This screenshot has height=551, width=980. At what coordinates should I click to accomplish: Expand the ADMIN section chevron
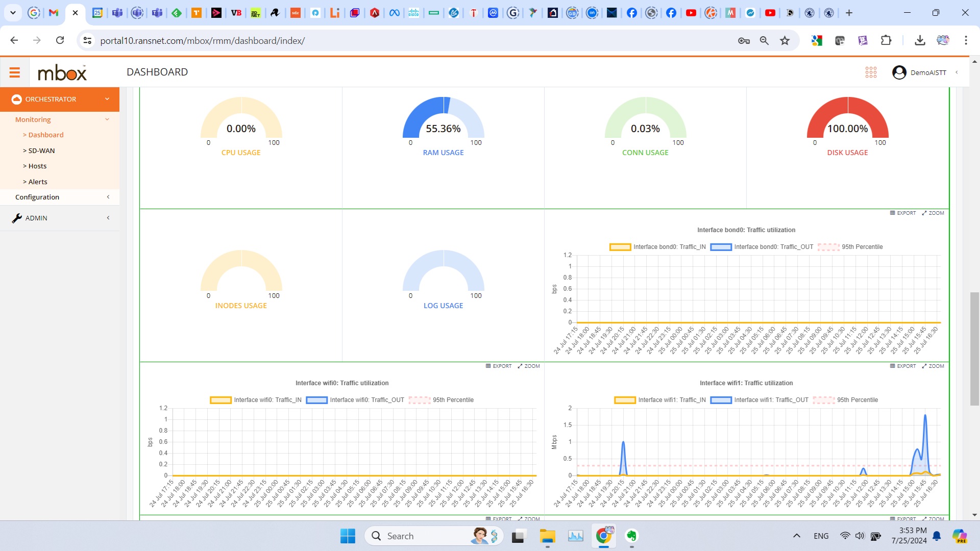[x=108, y=218]
